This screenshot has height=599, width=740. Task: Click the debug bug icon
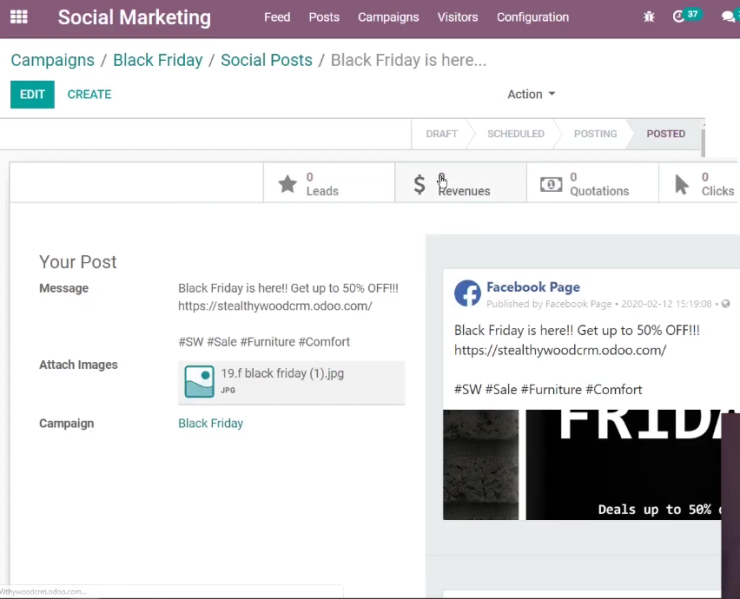tap(649, 17)
